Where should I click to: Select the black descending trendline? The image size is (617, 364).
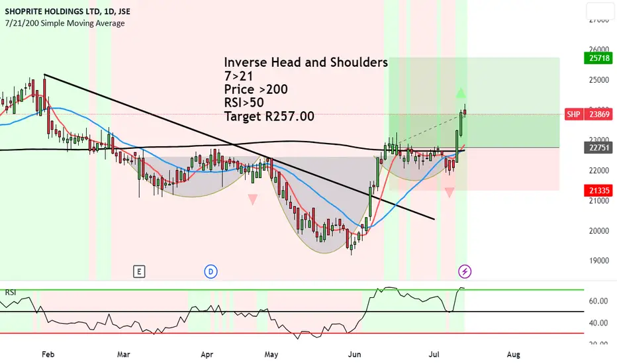click(239, 147)
